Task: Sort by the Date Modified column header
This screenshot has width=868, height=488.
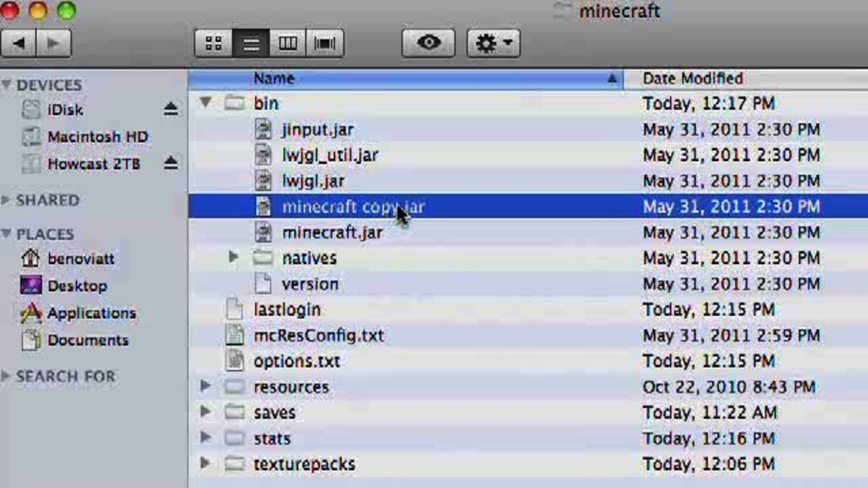Action: 746,78
